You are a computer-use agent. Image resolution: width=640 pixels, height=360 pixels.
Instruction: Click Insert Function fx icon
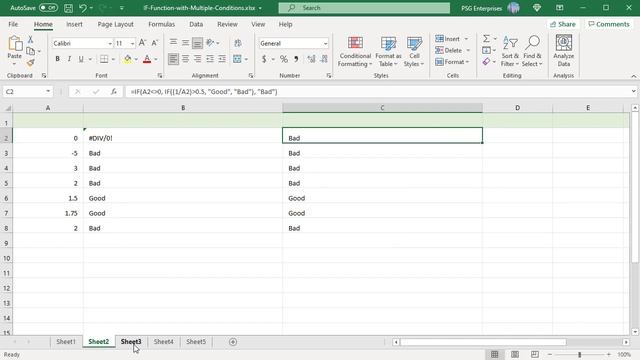point(113,92)
